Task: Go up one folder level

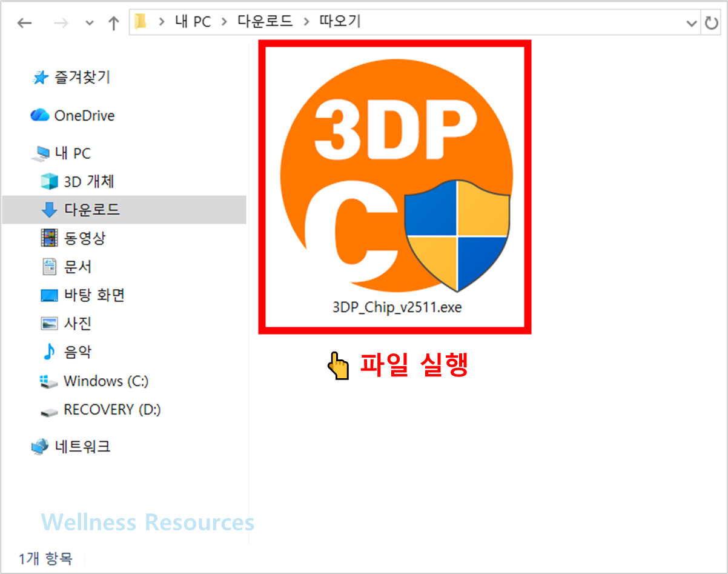Action: pyautogui.click(x=113, y=23)
